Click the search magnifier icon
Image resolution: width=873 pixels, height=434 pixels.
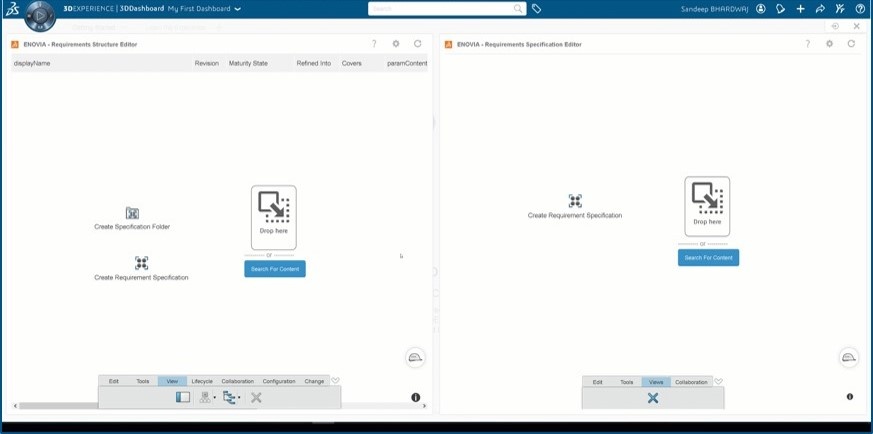tap(518, 9)
